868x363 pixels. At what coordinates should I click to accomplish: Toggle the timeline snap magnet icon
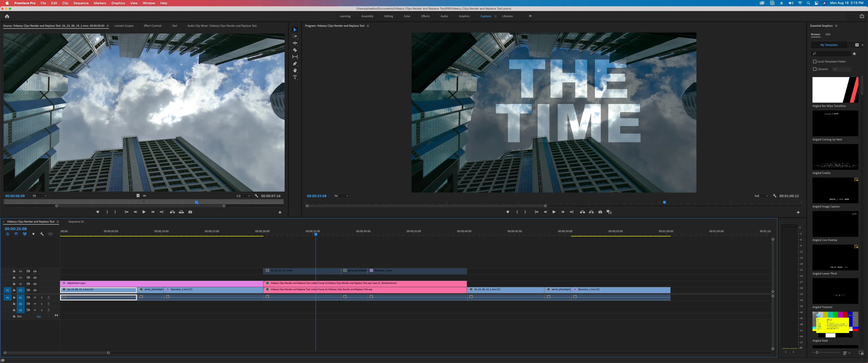click(16, 234)
